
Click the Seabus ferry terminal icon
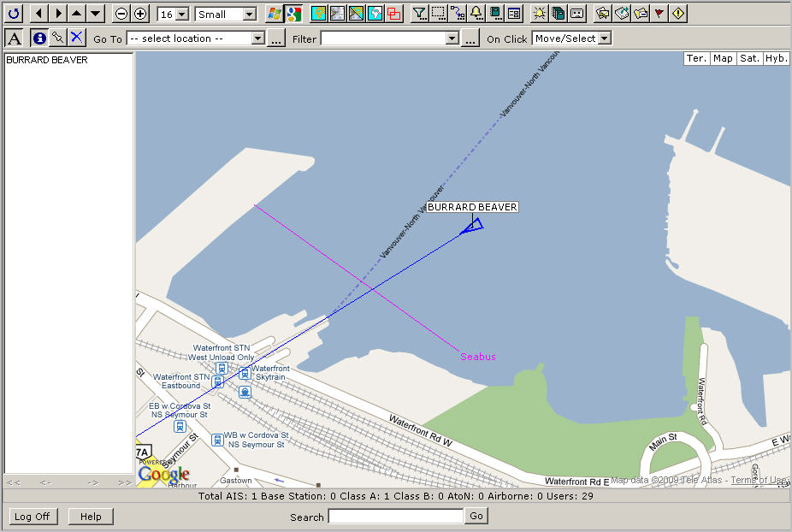tap(245, 392)
